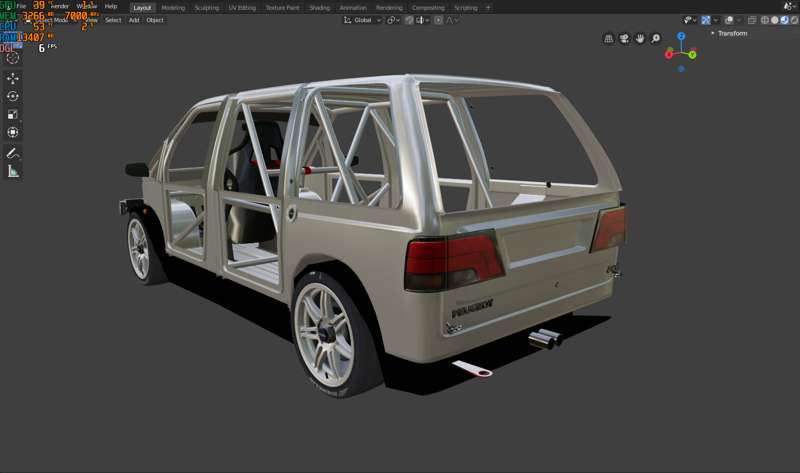Open the overlays dropdown arrow
This screenshot has width=800, height=473.
(x=739, y=20)
